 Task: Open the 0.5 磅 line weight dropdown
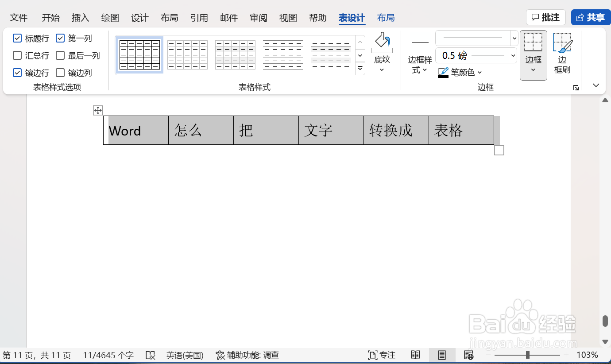[514, 55]
